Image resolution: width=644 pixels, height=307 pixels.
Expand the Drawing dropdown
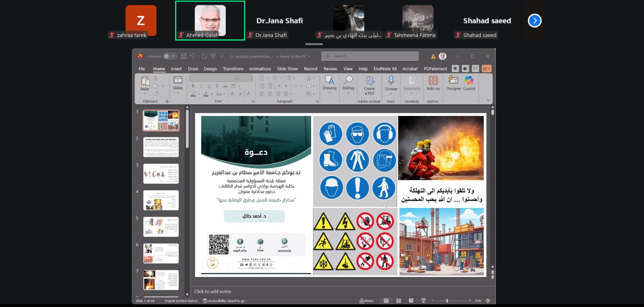329,93
